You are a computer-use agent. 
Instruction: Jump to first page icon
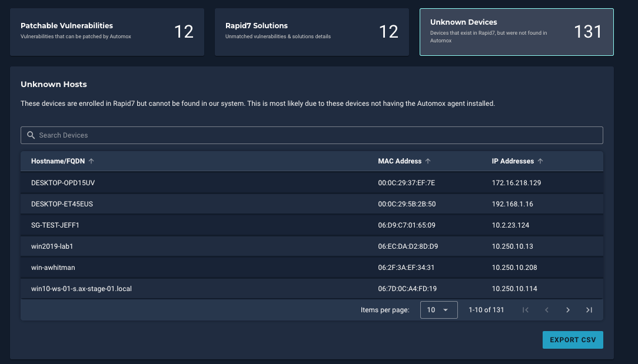click(526, 310)
